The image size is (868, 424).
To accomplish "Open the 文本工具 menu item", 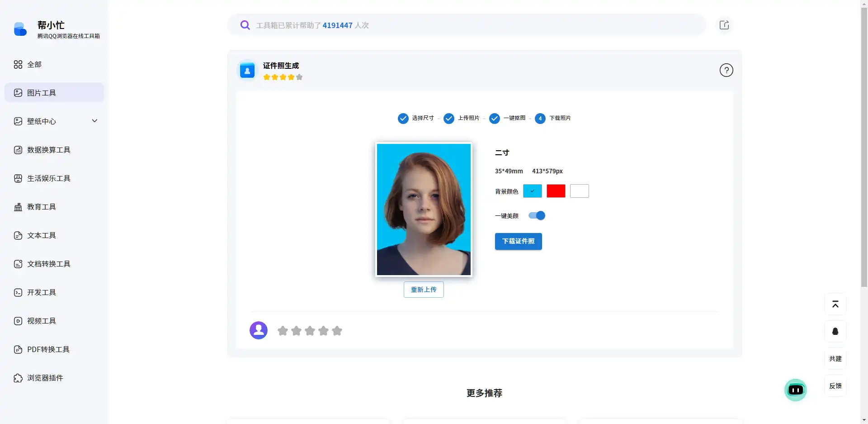I will coord(54,235).
